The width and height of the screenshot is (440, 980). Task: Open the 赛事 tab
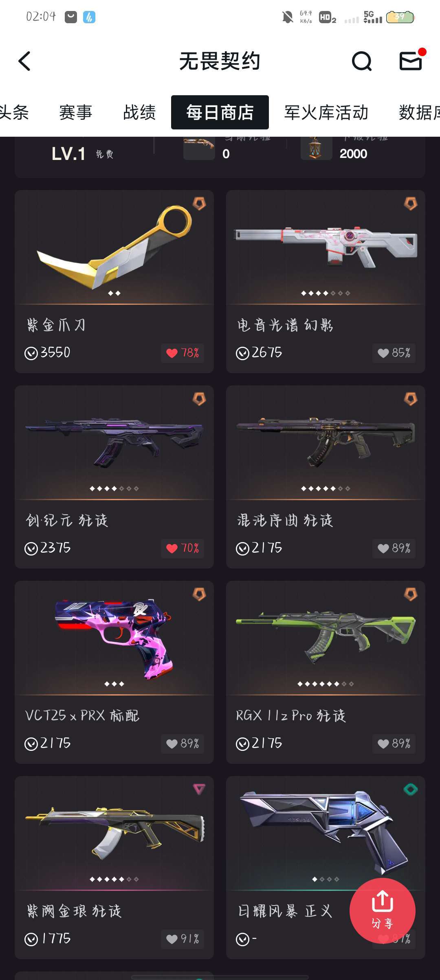[x=76, y=112]
